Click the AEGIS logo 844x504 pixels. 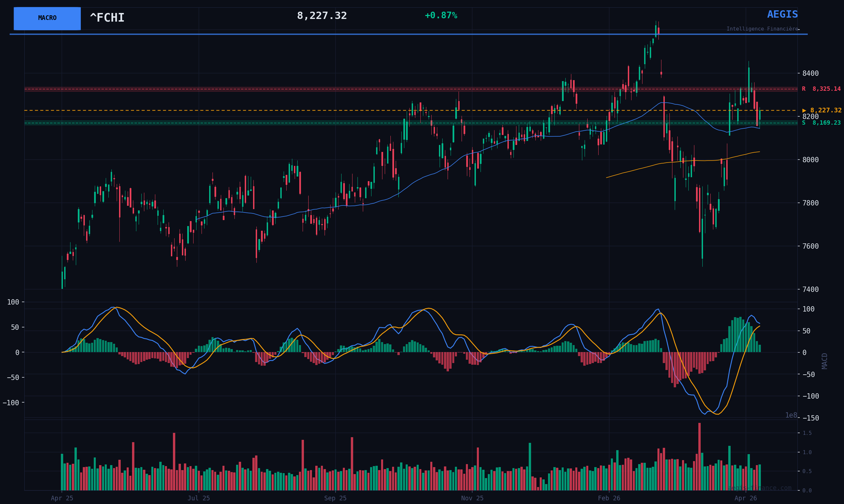pos(782,15)
